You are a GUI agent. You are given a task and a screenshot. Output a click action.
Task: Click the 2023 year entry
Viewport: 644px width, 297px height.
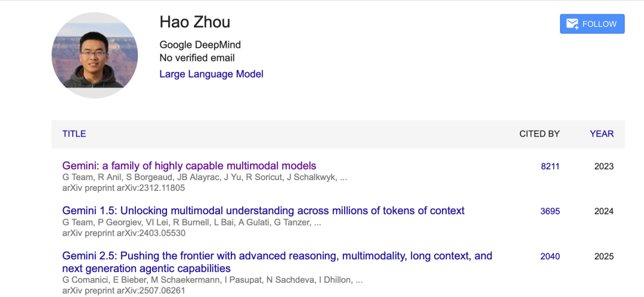(x=603, y=166)
